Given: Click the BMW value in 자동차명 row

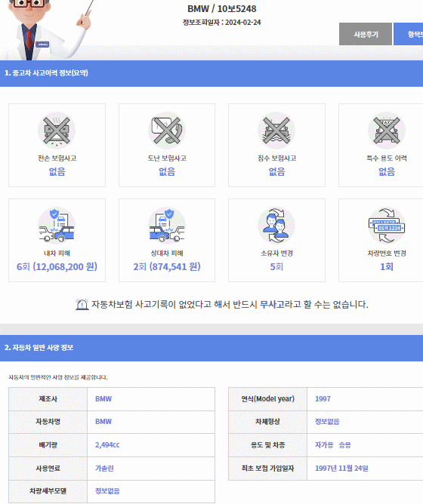Looking at the screenshot, I should (x=103, y=422).
